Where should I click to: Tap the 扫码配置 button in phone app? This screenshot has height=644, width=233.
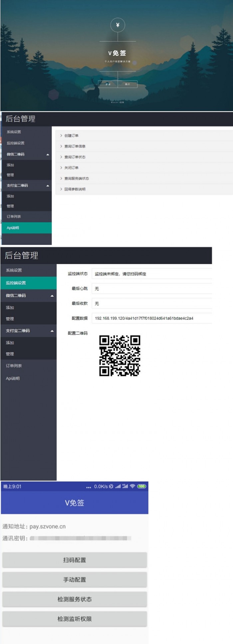click(75, 560)
